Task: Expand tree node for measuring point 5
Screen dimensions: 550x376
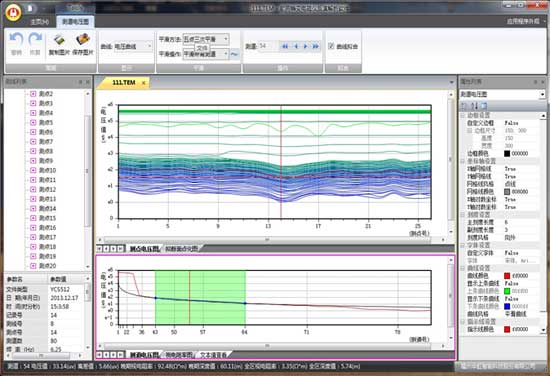Action: tap(33, 122)
